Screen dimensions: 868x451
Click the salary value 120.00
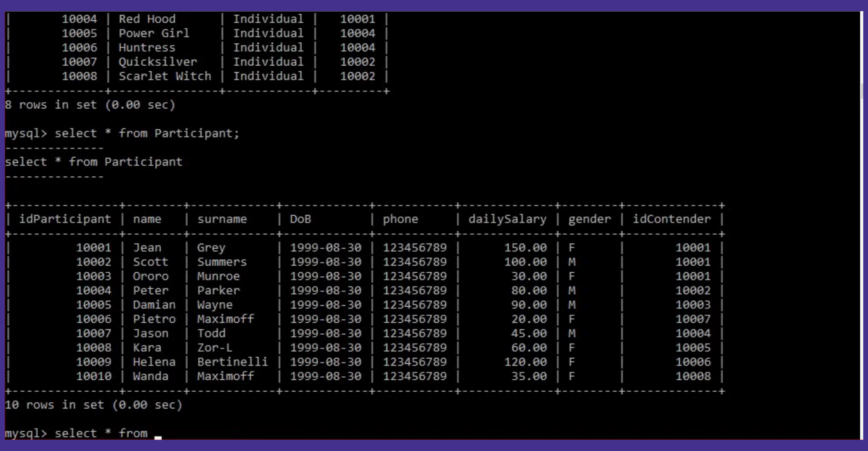point(525,362)
